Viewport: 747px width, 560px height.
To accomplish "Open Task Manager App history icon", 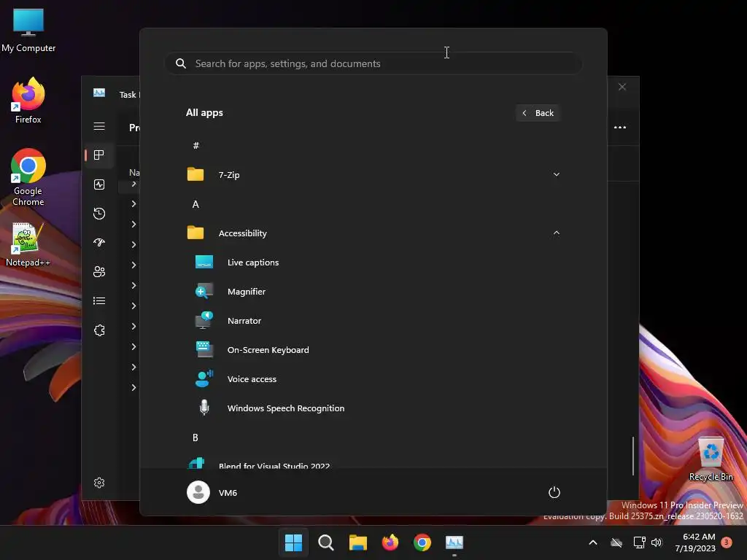I will click(x=99, y=214).
